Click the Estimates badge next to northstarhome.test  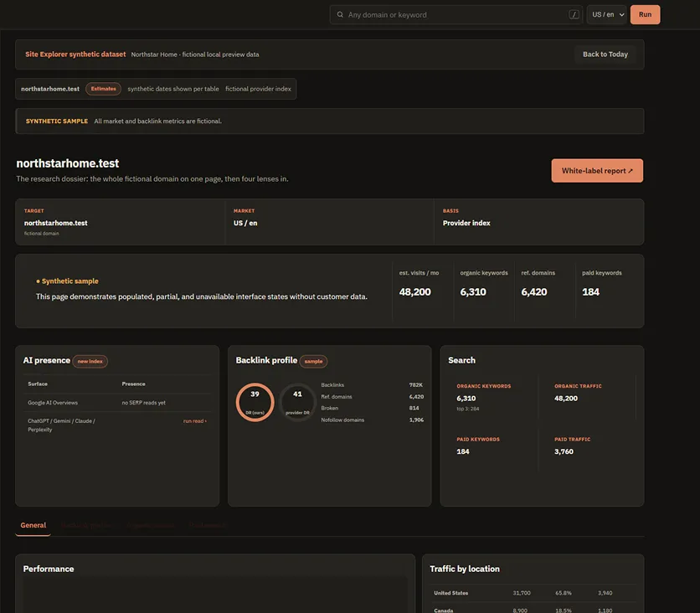coord(103,89)
